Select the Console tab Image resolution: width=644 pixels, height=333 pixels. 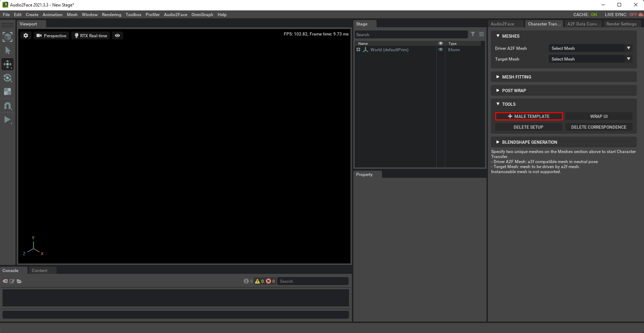pyautogui.click(x=10, y=271)
